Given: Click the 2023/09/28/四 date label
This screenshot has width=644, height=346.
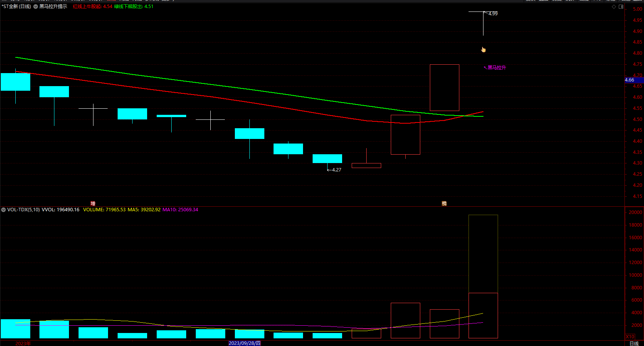Looking at the screenshot, I should 244,343.
